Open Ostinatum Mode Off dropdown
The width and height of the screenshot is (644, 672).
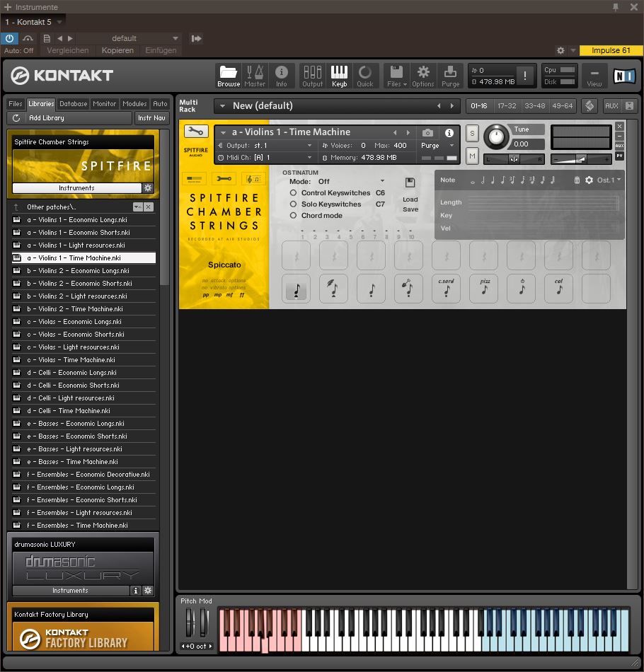pos(382,181)
